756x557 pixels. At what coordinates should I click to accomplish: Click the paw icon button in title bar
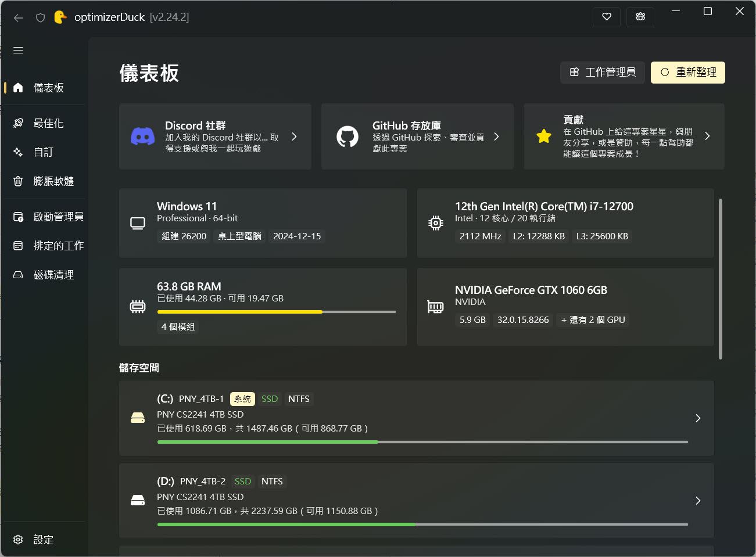(640, 17)
